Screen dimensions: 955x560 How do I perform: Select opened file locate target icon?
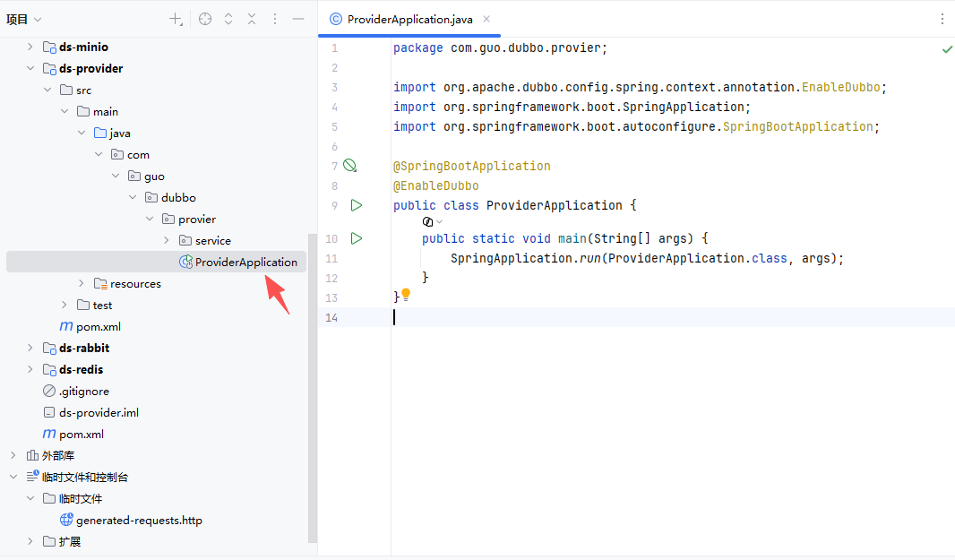(x=205, y=20)
